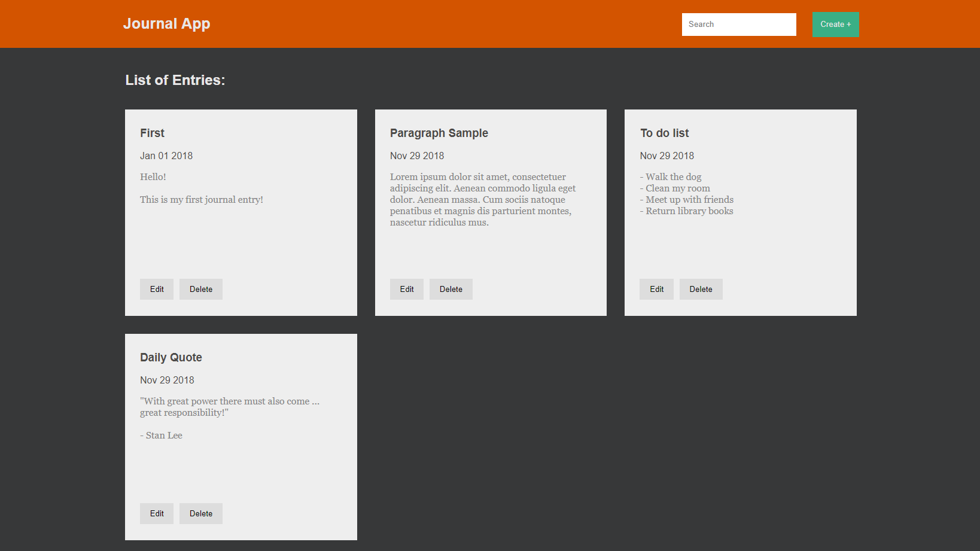
Task: Click the Journal App title link
Action: (x=166, y=24)
